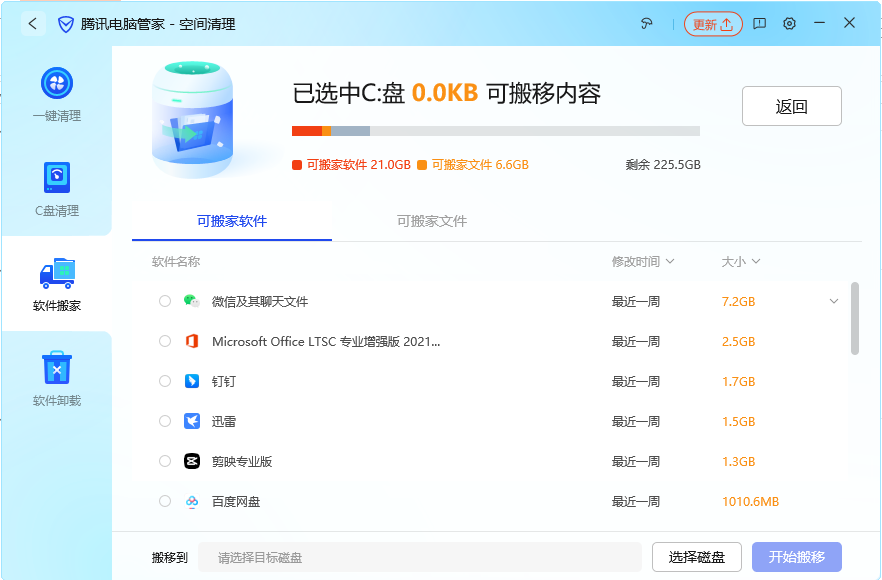Switch to the 可搬家软件 tab

pos(231,221)
